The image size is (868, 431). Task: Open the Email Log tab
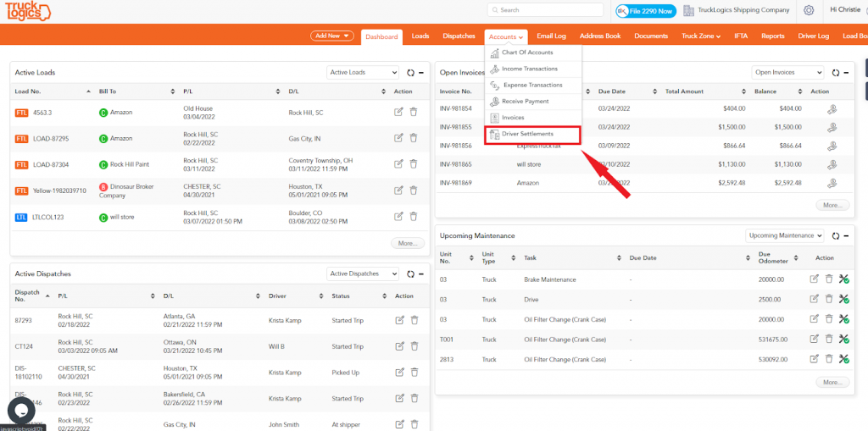pyautogui.click(x=551, y=36)
